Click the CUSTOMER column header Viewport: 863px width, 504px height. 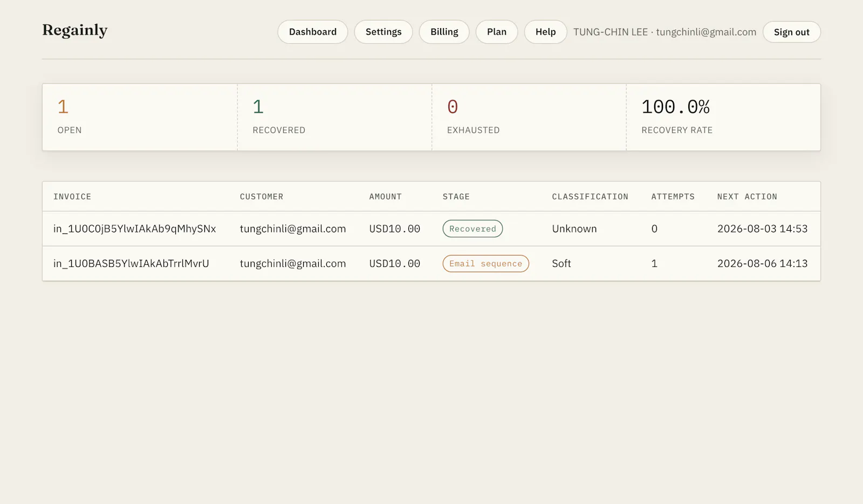(x=262, y=197)
